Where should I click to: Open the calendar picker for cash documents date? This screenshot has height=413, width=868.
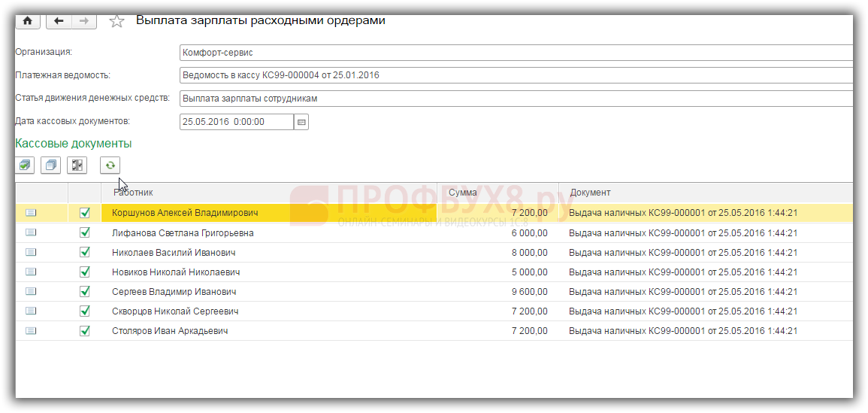pyautogui.click(x=301, y=122)
